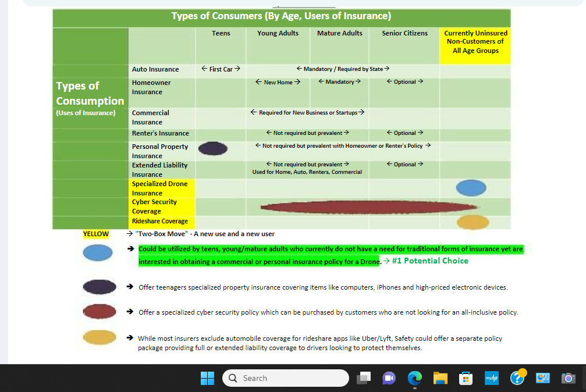Open File Explorer
Image resolution: width=586 pixels, height=392 pixels.
click(x=440, y=378)
